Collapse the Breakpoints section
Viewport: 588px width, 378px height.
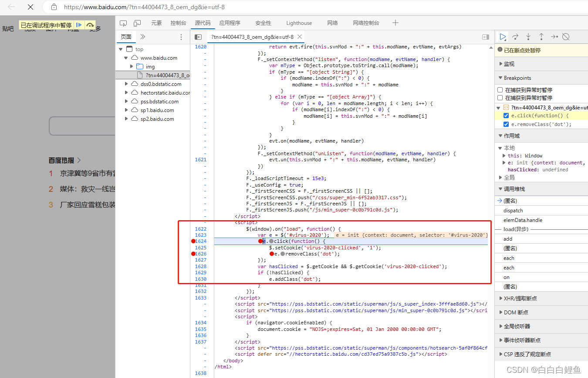point(500,78)
